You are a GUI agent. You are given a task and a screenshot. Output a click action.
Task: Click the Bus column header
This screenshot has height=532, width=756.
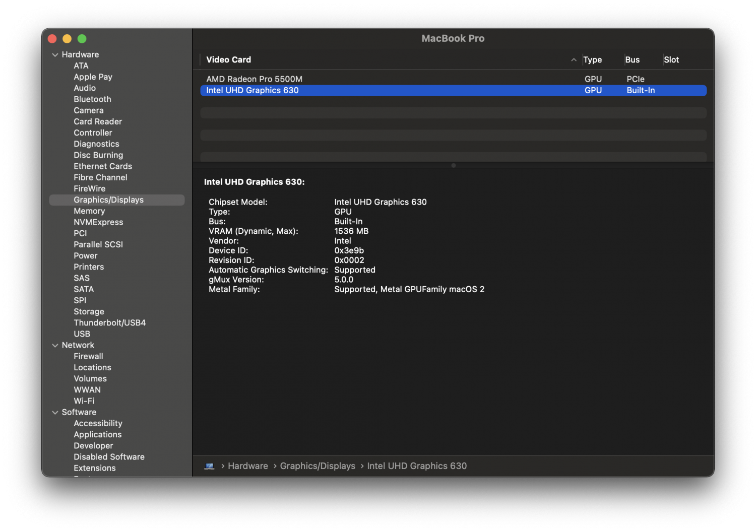coord(632,59)
